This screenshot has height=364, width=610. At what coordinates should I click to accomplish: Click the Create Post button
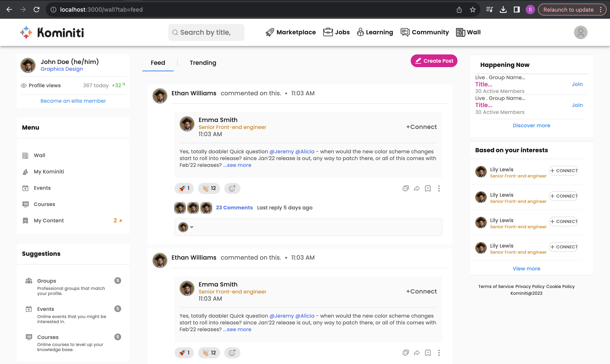434,61
